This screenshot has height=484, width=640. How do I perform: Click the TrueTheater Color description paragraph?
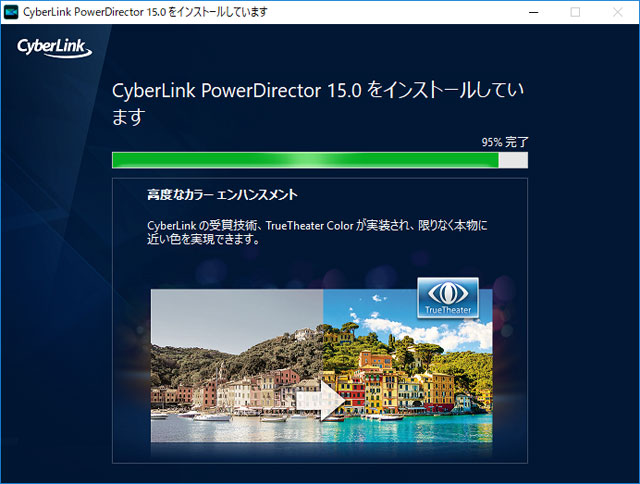coord(317,232)
